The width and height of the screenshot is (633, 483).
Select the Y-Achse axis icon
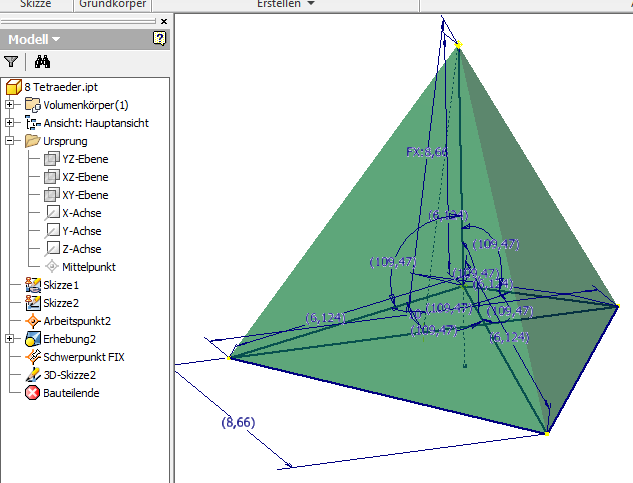pyautogui.click(x=52, y=231)
